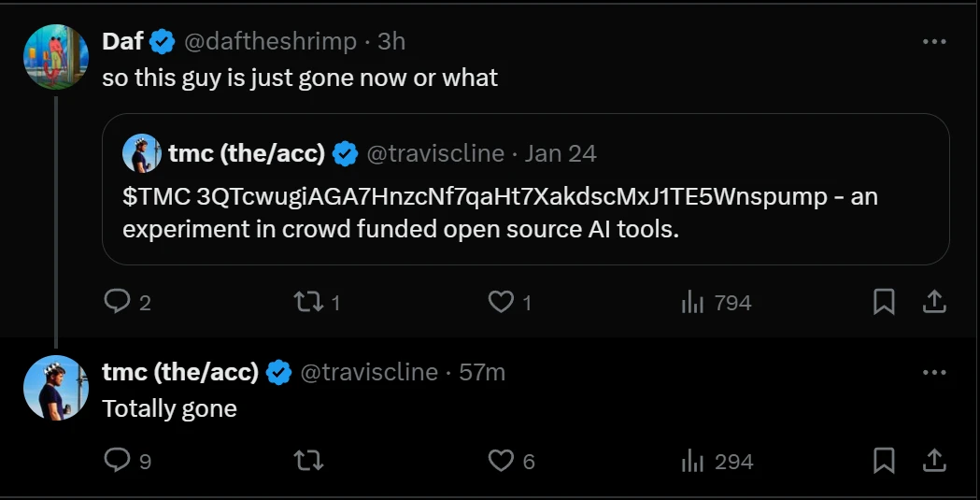View analytics for 'Totally gone' tweet
The width and height of the screenshot is (980, 500).
692,461
